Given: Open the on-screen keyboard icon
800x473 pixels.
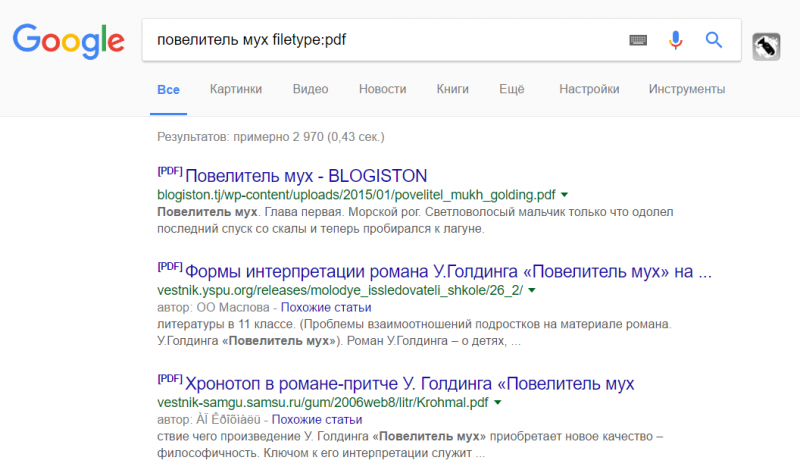Looking at the screenshot, I should pyautogui.click(x=638, y=40).
